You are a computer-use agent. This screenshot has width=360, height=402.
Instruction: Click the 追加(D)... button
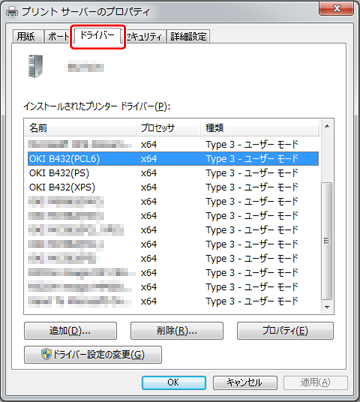70,331
